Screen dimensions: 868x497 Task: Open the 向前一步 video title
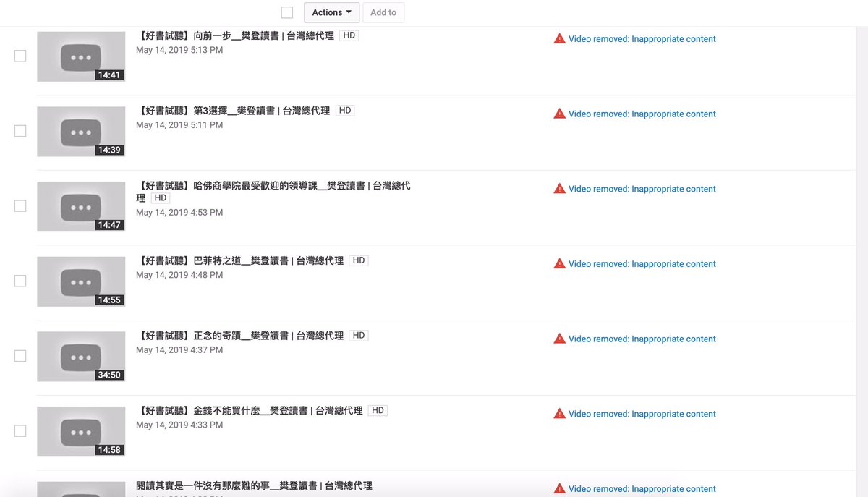(x=235, y=35)
